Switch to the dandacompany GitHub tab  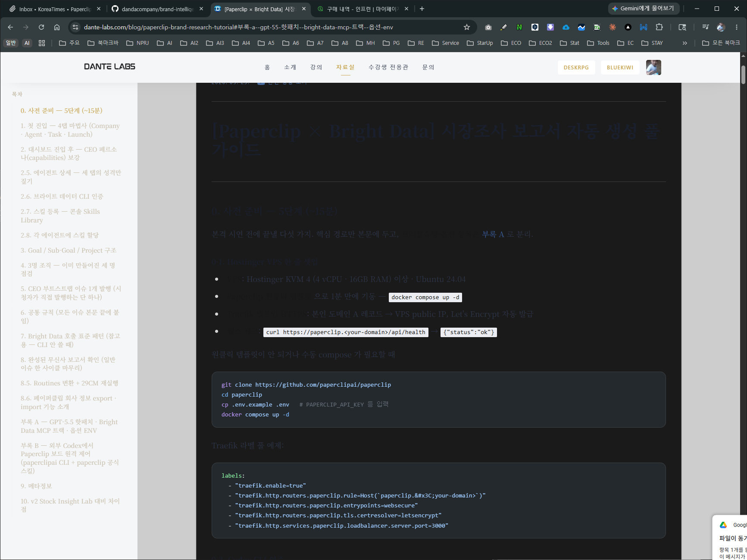pyautogui.click(x=152, y=9)
